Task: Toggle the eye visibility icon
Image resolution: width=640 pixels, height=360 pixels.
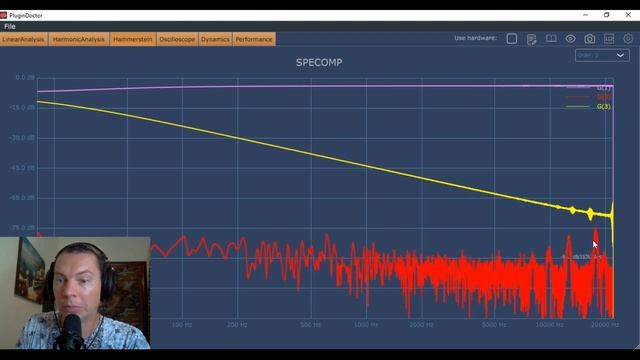Action: (570, 39)
